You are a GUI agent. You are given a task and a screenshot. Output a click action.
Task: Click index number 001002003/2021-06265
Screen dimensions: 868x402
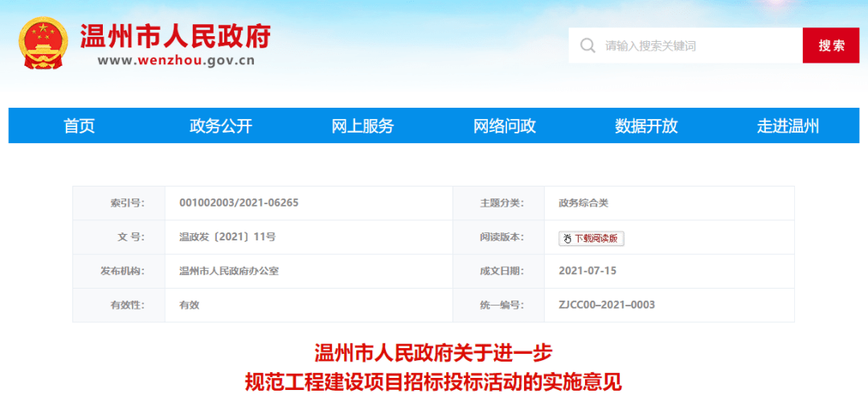[239, 203]
